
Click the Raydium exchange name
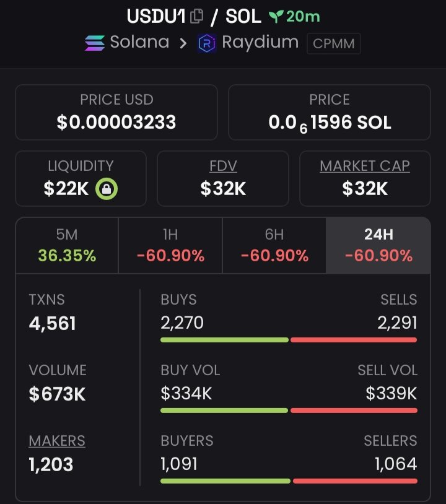click(x=260, y=43)
